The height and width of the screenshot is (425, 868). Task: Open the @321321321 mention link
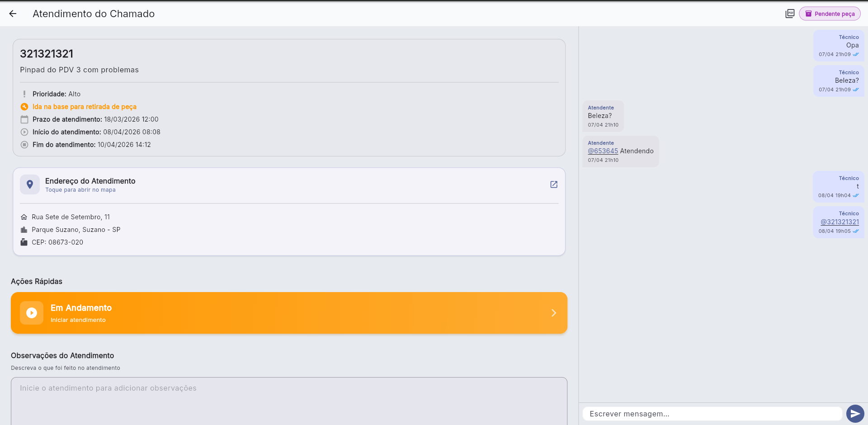tap(840, 222)
